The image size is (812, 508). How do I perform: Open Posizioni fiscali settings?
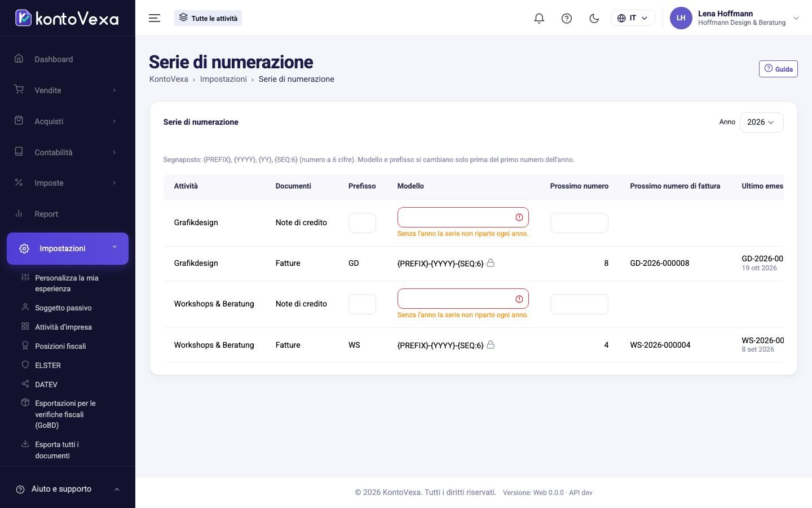pos(60,346)
